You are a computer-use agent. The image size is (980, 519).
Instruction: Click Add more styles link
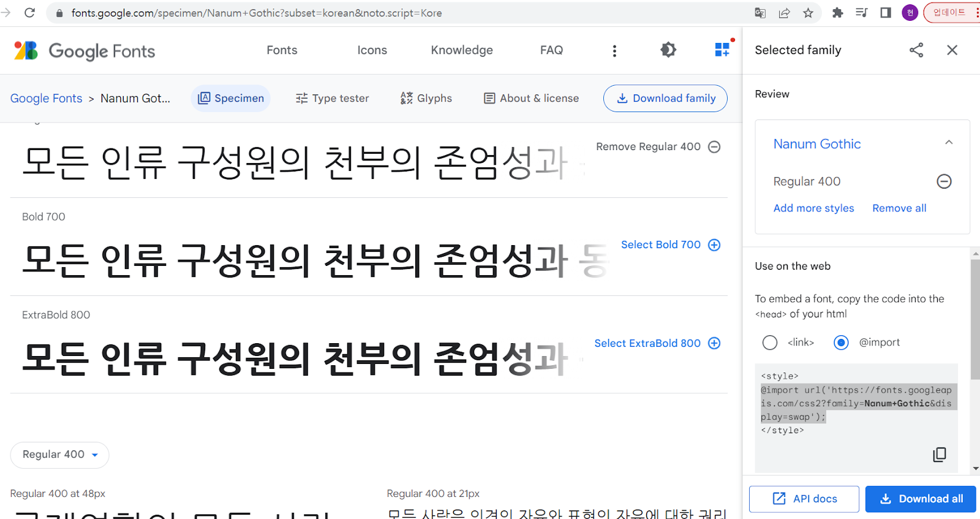pos(813,208)
